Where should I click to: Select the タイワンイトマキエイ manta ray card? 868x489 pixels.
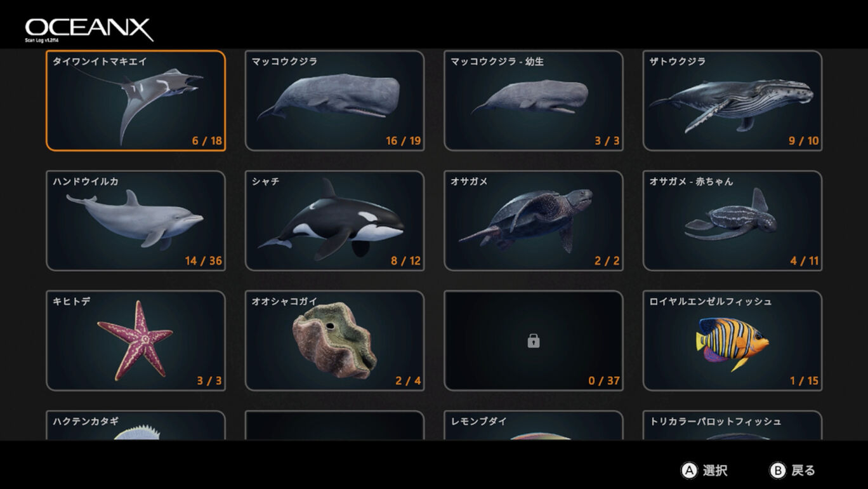[x=136, y=100]
